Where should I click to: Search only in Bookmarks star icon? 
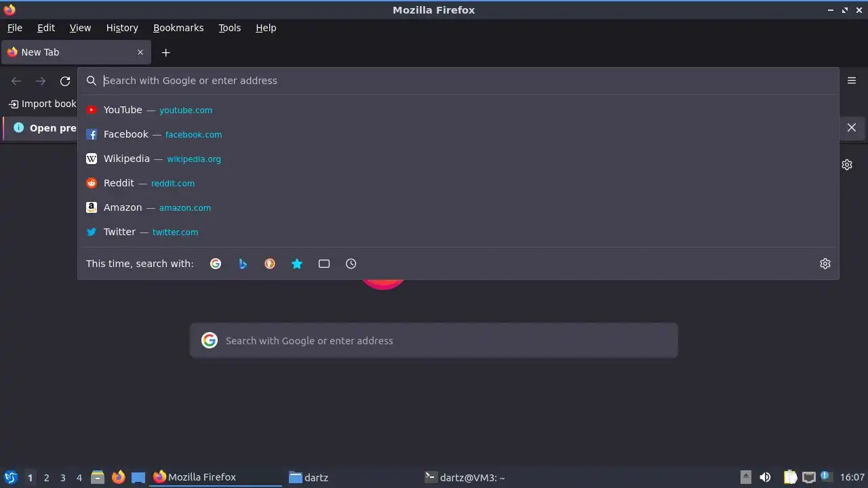[297, 264]
